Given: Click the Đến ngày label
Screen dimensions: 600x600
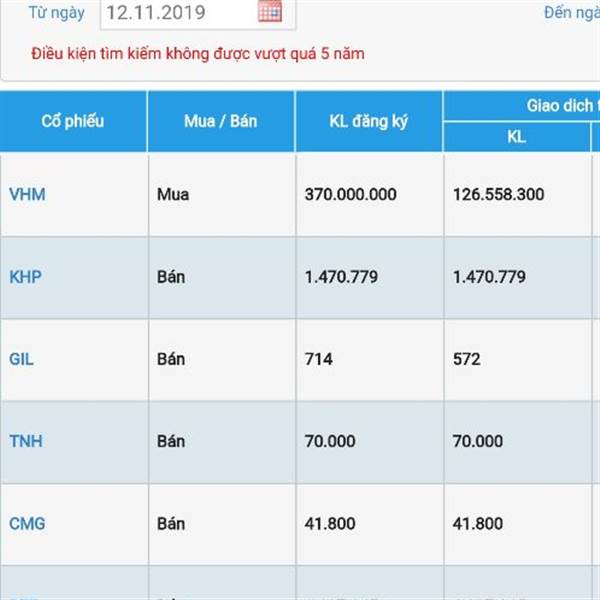Looking at the screenshot, I should pos(572,13).
